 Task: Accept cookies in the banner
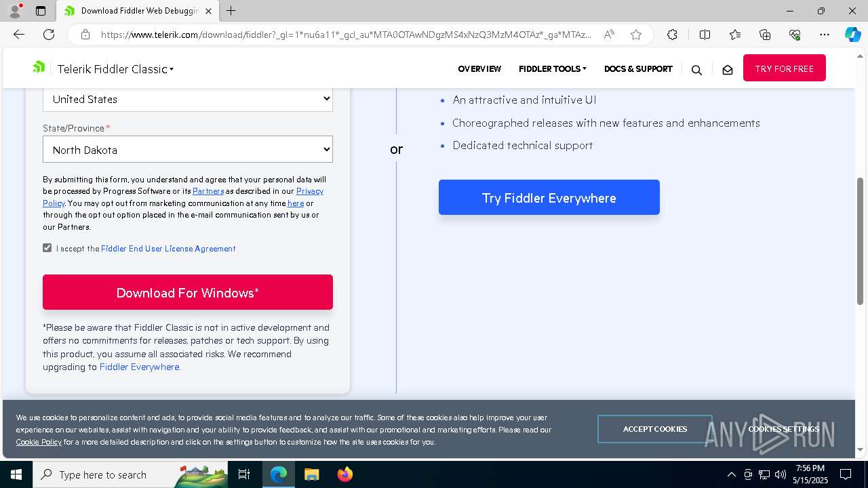click(x=655, y=429)
